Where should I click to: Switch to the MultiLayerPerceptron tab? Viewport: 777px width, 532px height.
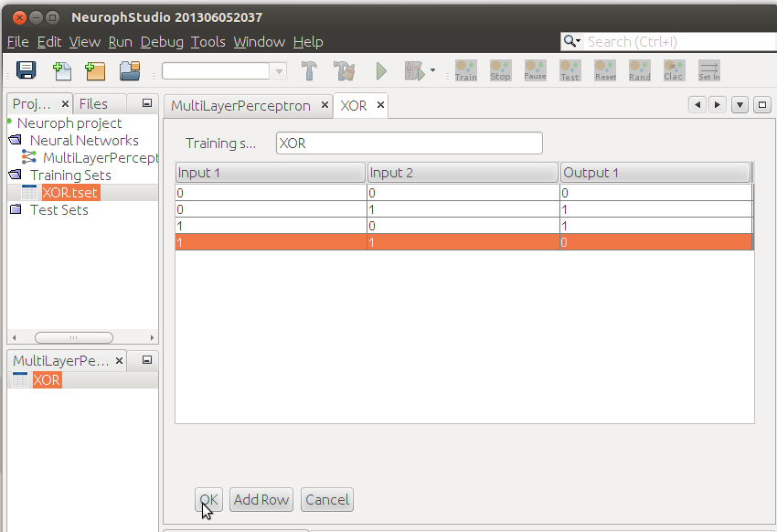pyautogui.click(x=240, y=105)
